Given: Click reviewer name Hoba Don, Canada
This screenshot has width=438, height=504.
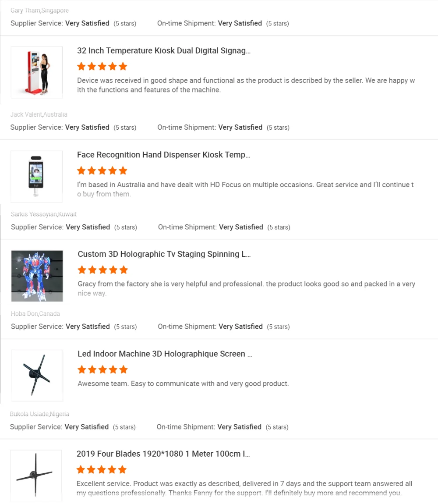Looking at the screenshot, I should click(35, 314).
